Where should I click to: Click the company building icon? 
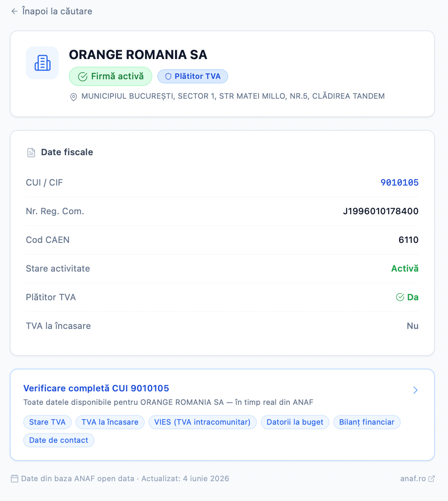tap(43, 63)
